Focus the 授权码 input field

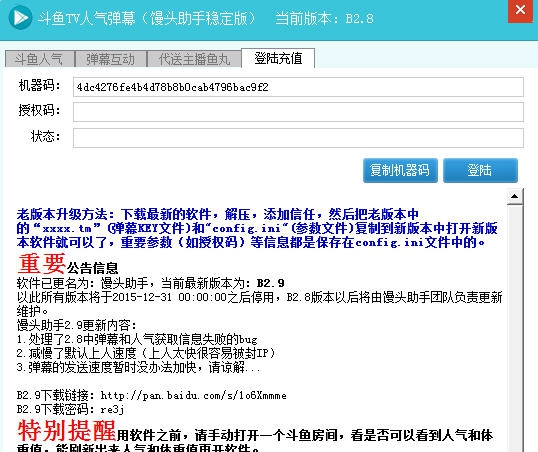click(298, 112)
